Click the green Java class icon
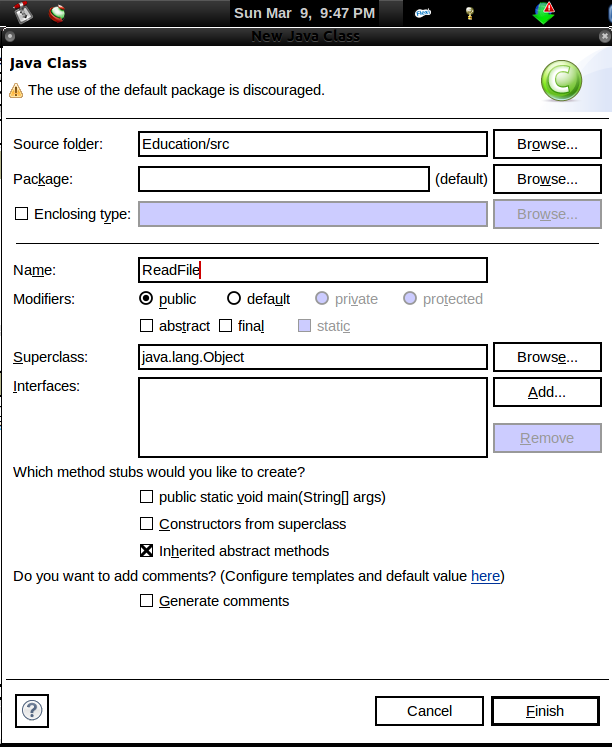Viewport: 612px width, 747px height. (x=561, y=82)
